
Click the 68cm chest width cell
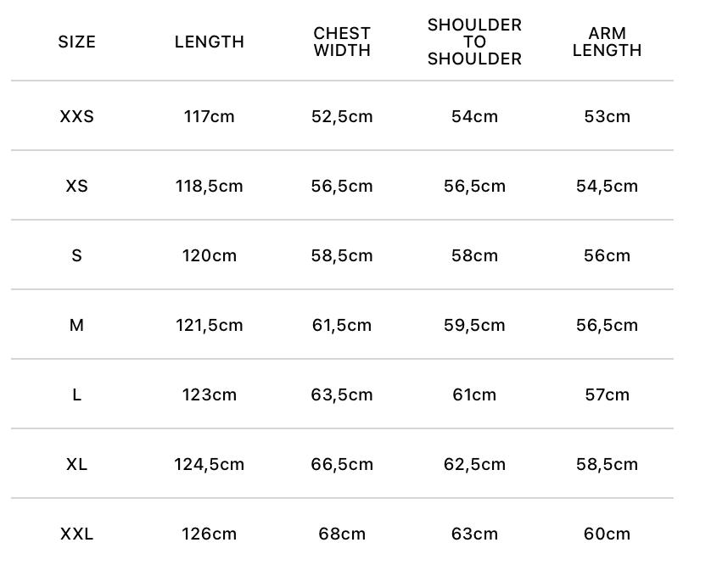(342, 534)
